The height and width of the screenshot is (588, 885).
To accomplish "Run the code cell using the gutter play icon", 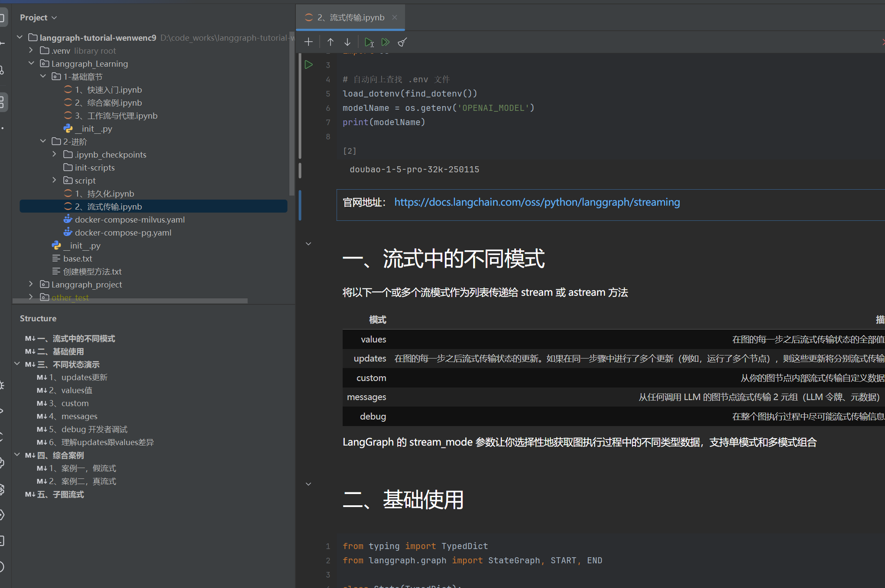I will pyautogui.click(x=308, y=65).
